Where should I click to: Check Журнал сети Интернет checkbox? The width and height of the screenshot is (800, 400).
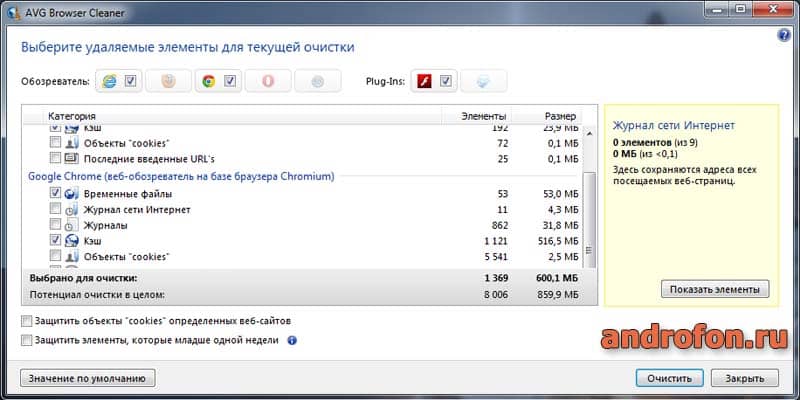pos(56,209)
